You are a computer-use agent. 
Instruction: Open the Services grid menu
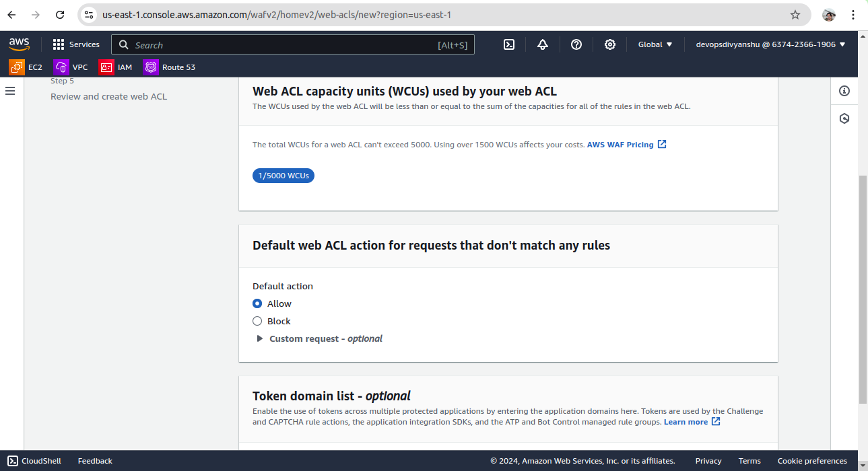[76, 44]
